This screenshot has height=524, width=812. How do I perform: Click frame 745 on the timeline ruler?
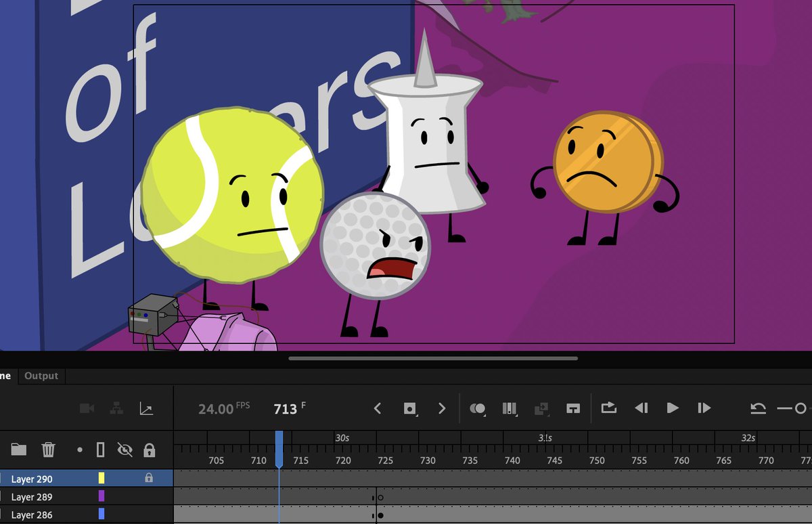coord(554,460)
